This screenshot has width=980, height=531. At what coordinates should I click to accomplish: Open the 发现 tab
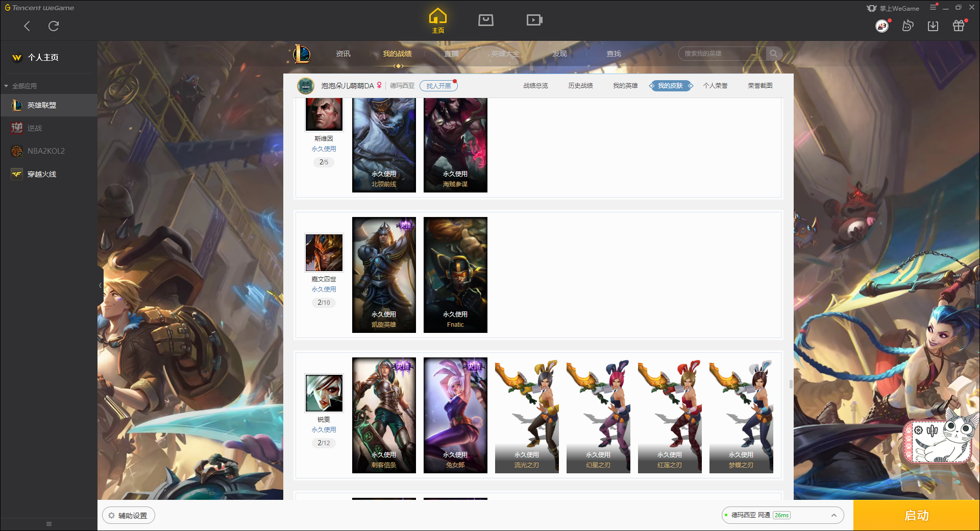559,54
